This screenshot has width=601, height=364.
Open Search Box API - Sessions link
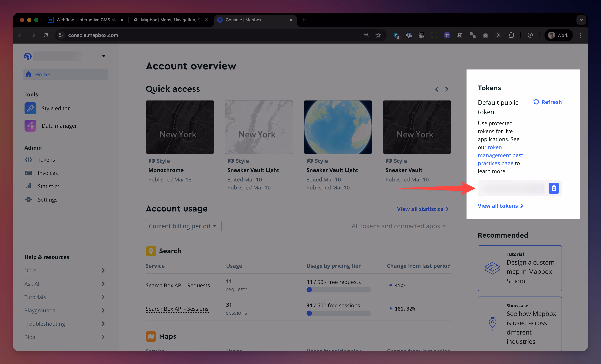pos(177,309)
